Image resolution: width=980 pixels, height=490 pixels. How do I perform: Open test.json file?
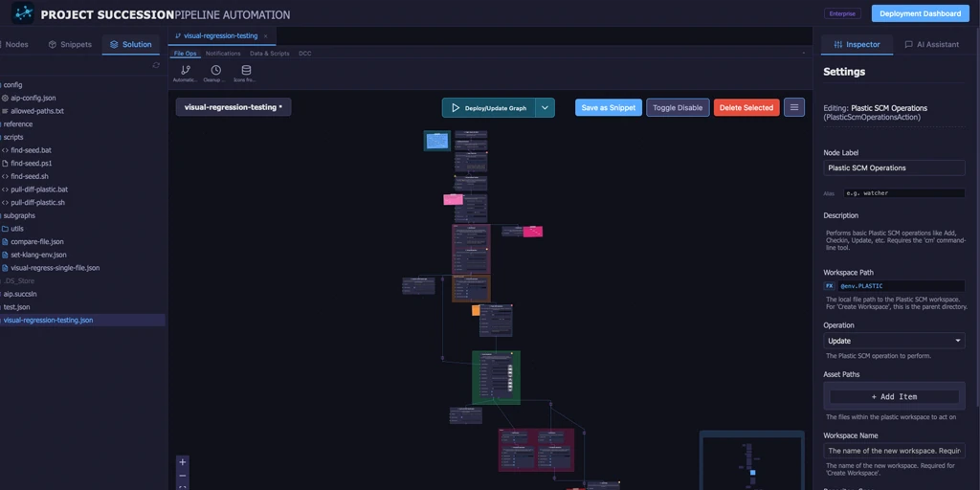coord(17,307)
